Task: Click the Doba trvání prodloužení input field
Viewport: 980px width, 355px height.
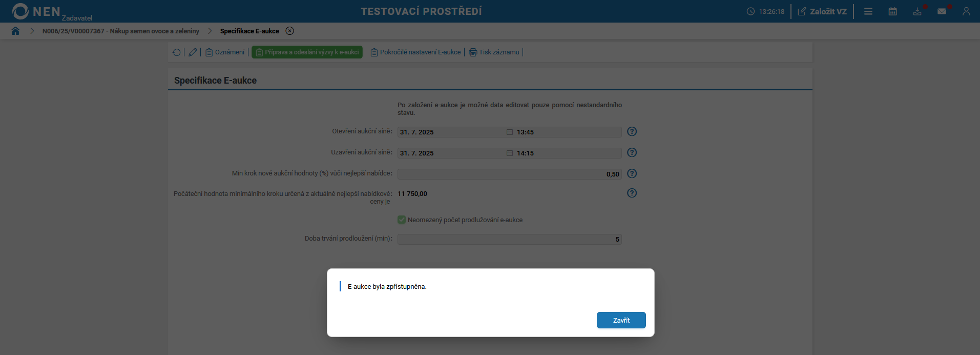Action: 509,239
